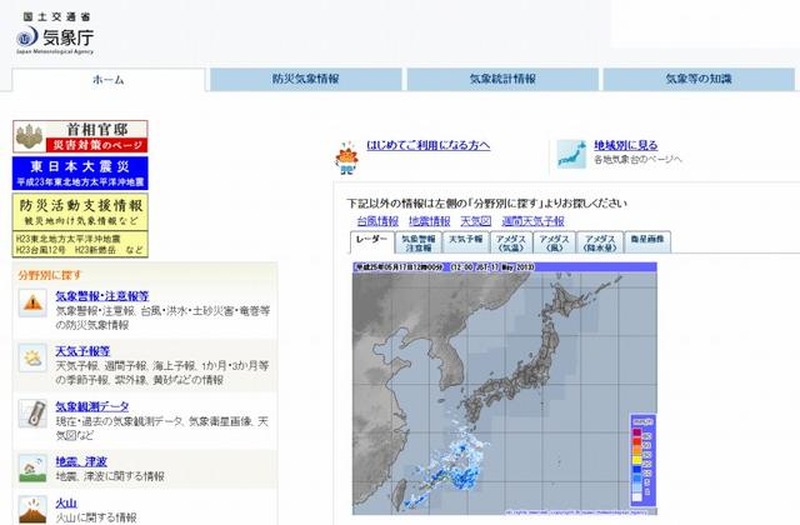This screenshot has width=800, height=525.
Task: Click the mascot icon beside はじめてご利用になる方へ
Action: [347, 155]
